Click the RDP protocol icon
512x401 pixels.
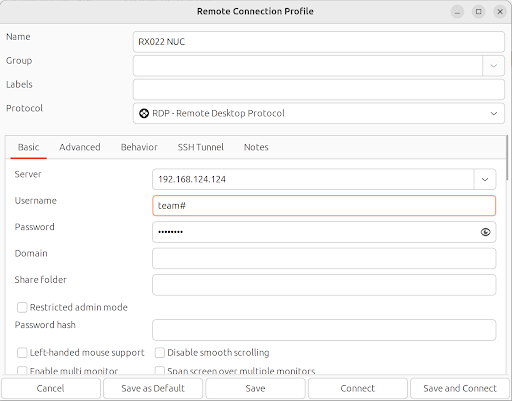tap(144, 113)
